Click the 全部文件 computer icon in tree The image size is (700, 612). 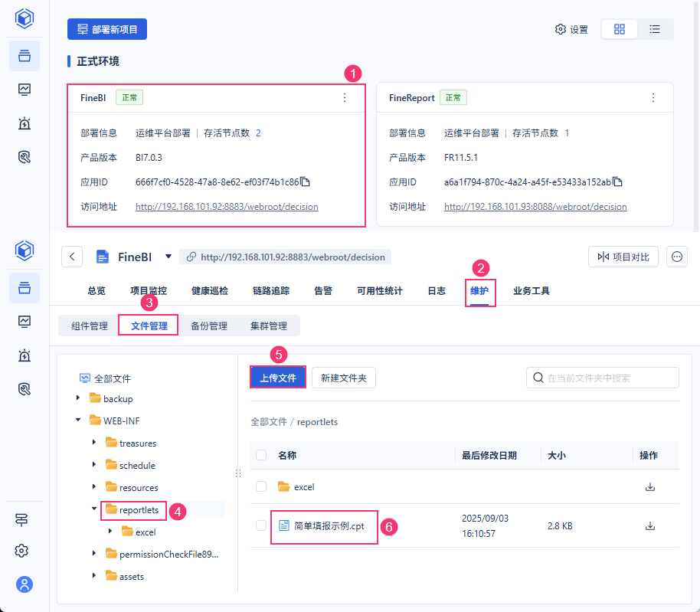point(84,378)
